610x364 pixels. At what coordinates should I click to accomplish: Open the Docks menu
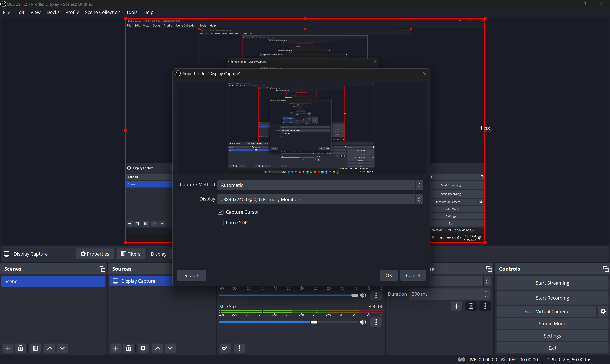pos(53,12)
